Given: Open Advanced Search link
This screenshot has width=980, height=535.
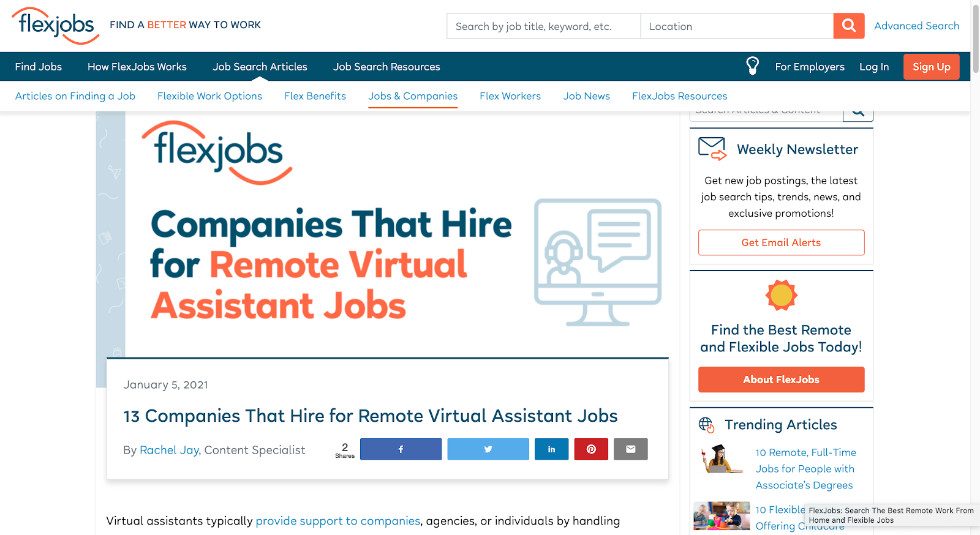Looking at the screenshot, I should coord(916,26).
